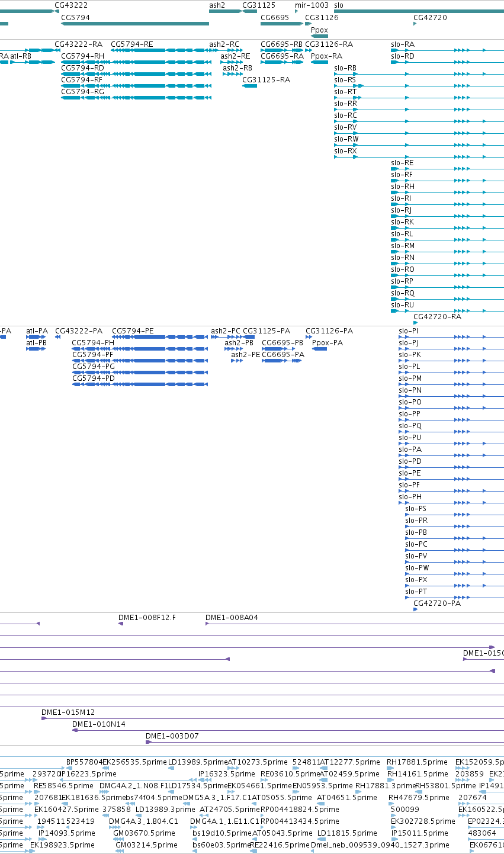Click the ash2-RC transcript label
The height and width of the screenshot is (854, 504).
point(224,44)
